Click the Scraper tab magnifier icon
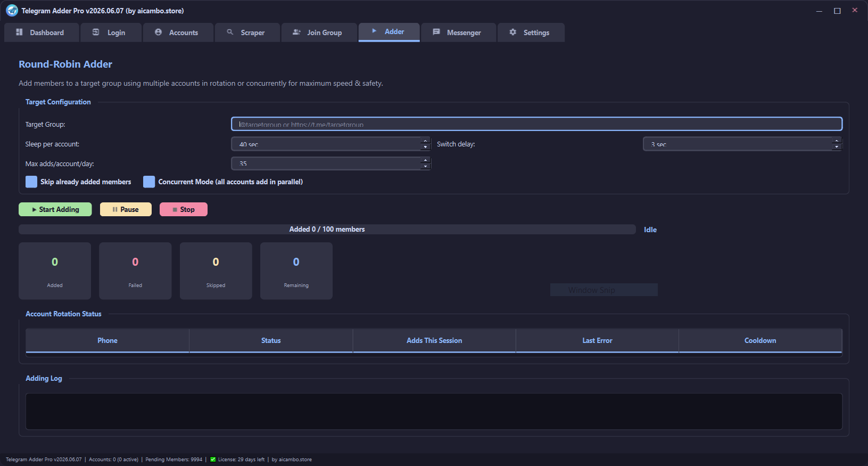The width and height of the screenshot is (868, 466). coord(230,32)
